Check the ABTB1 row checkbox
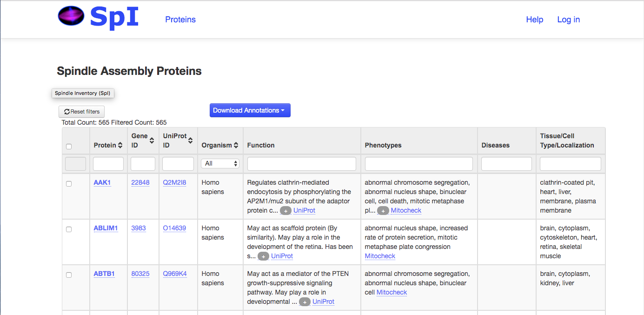 [x=69, y=275]
